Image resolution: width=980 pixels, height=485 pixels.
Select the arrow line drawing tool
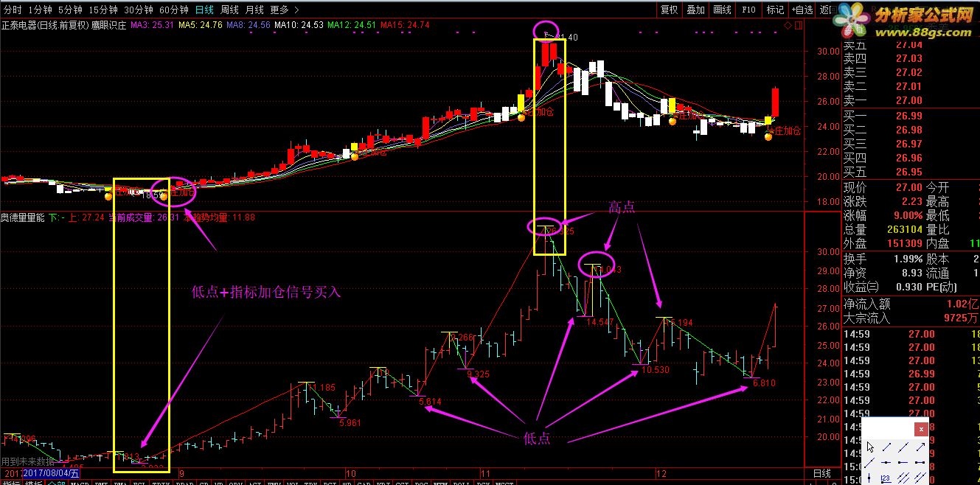921,447
